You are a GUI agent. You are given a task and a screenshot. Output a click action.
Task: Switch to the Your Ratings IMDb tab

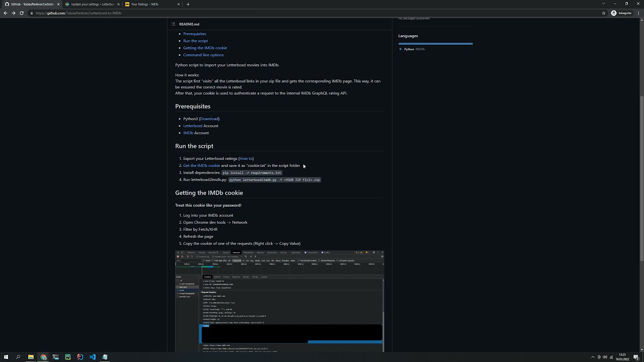152,4
